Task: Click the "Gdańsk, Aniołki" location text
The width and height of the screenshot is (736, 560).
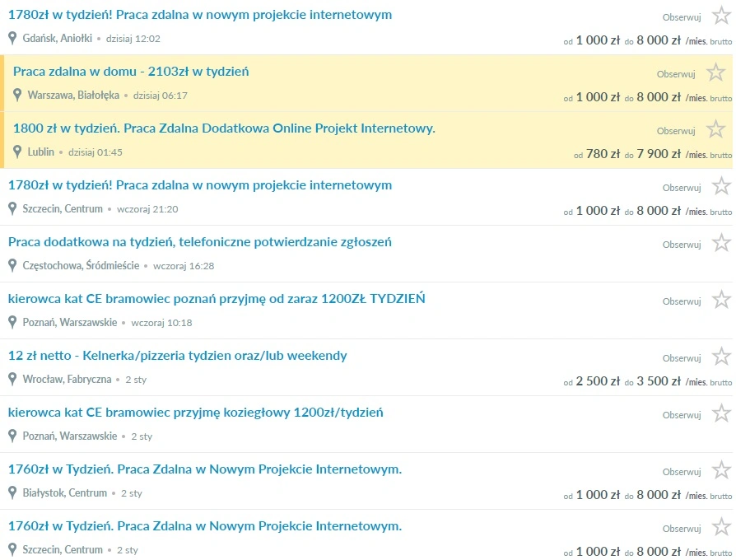Action: [x=58, y=39]
